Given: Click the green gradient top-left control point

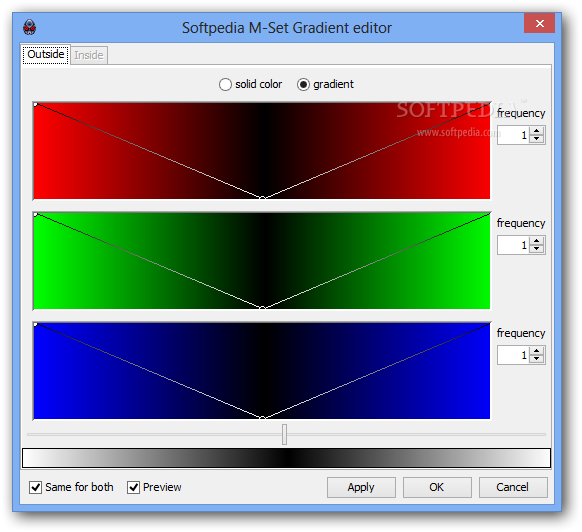Looking at the screenshot, I should tap(36, 215).
